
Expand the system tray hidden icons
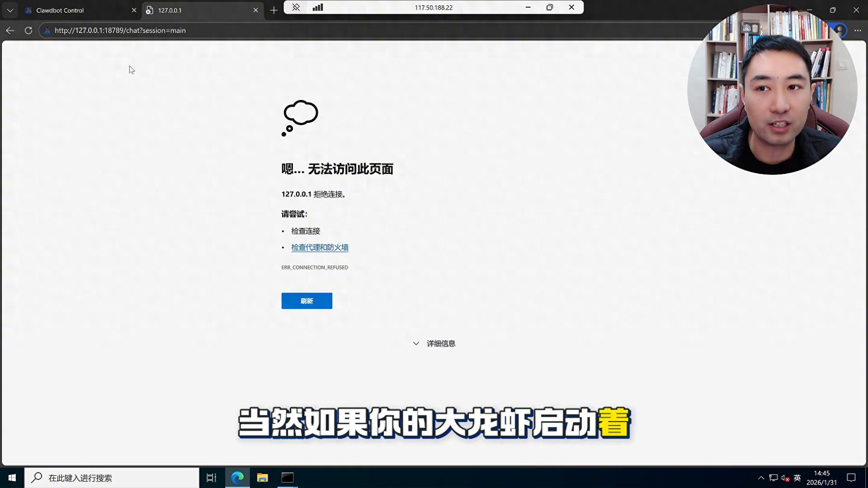click(x=761, y=478)
